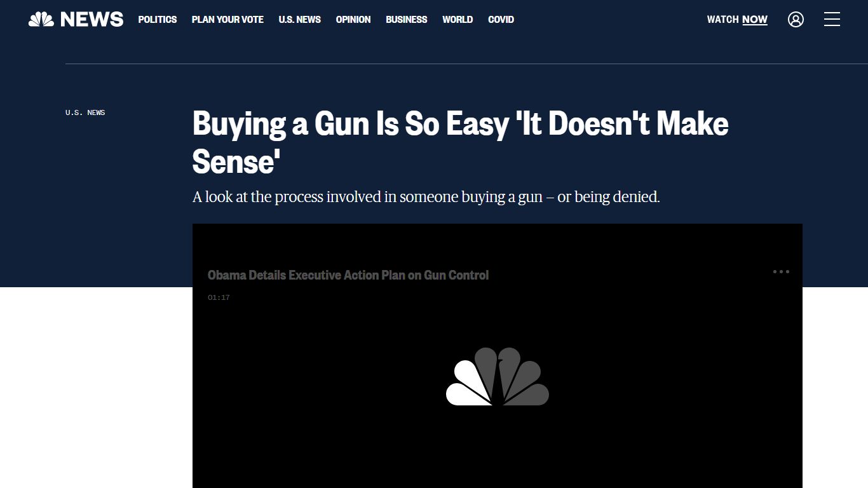
Task: Open the Opinion section
Action: 353,20
